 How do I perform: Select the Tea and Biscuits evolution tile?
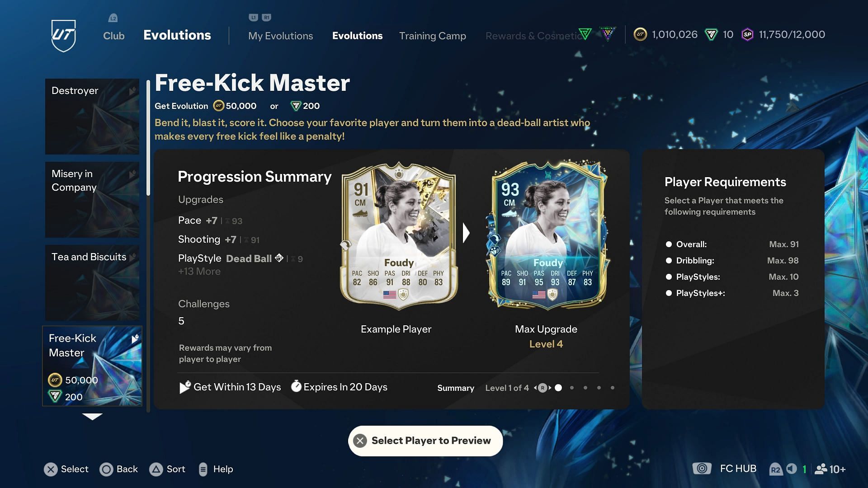coord(92,283)
